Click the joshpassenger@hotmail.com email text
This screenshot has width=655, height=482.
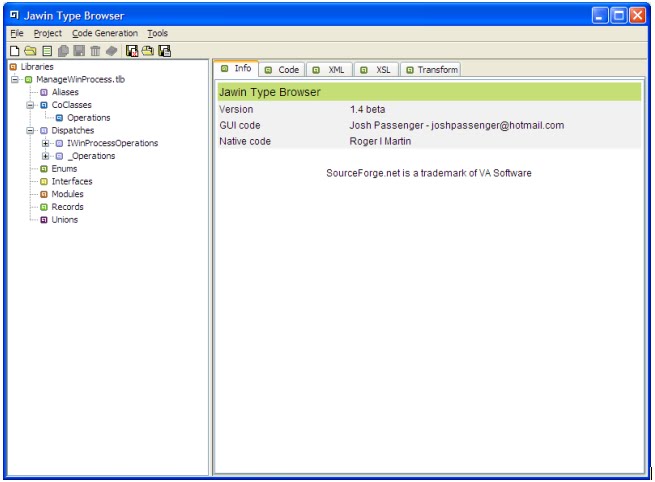(x=498, y=125)
